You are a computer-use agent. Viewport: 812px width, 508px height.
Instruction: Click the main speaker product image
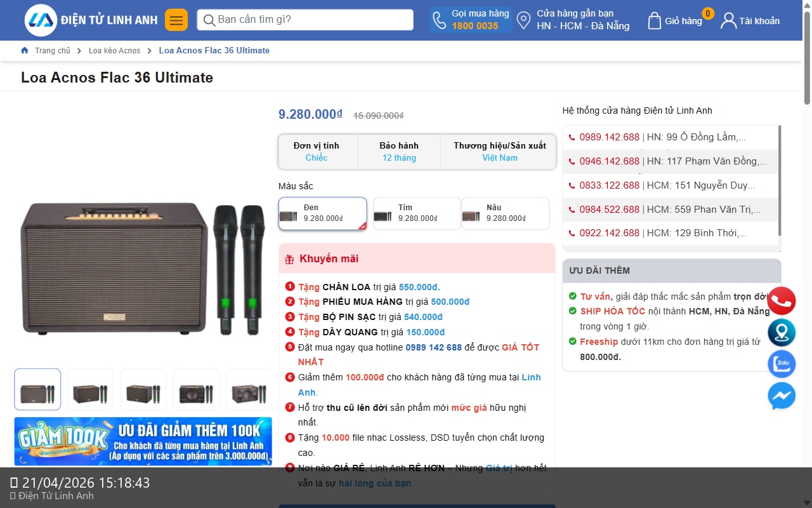[143, 268]
